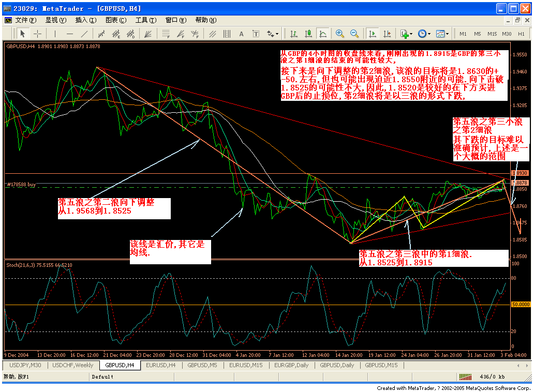Click the connection status bars indicator

(x=465, y=376)
